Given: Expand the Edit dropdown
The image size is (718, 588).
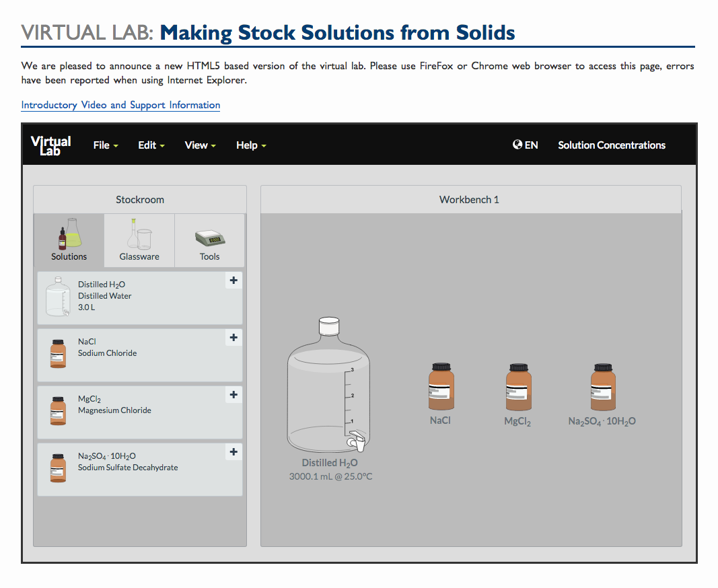Looking at the screenshot, I should [151, 145].
